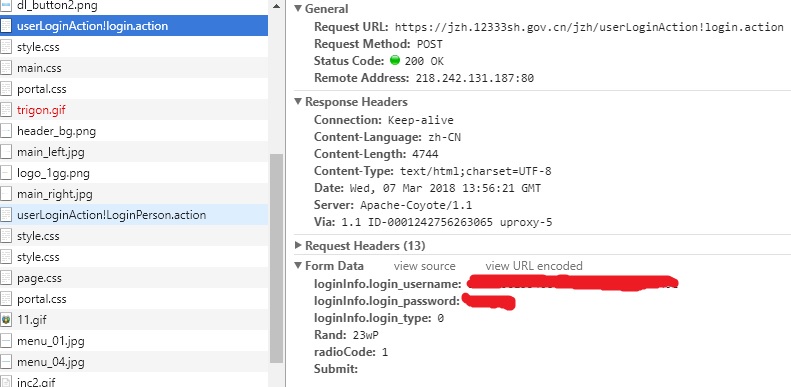Image resolution: width=791 pixels, height=387 pixels.
Task: Click the Date header value
Action: point(445,188)
